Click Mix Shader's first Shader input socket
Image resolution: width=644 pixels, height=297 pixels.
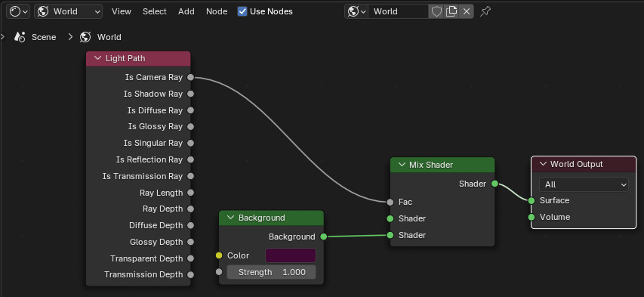390,218
